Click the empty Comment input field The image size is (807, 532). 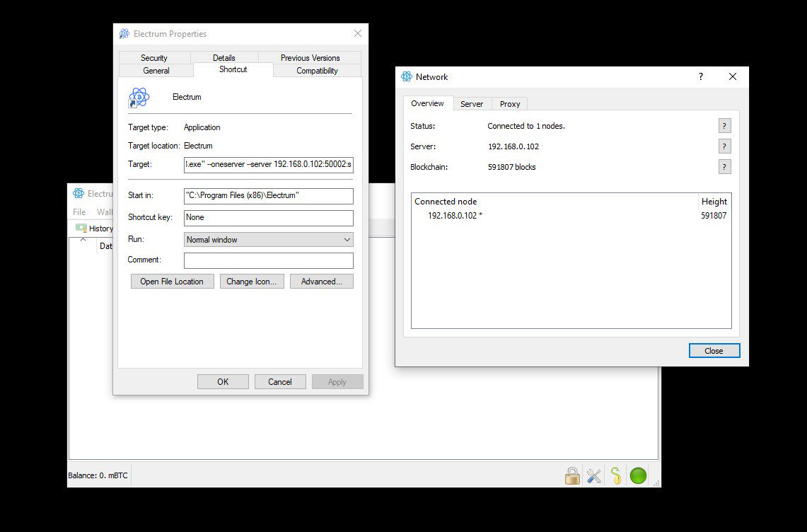point(269,260)
